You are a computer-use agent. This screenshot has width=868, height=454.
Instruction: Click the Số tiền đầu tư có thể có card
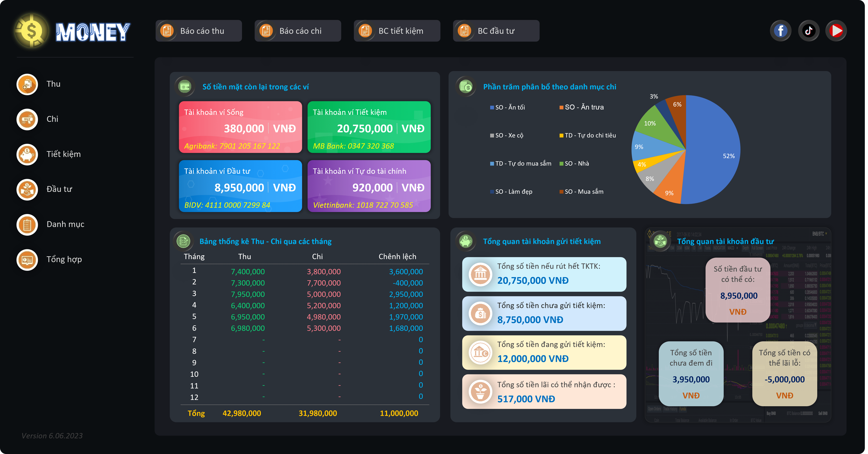pos(738,290)
